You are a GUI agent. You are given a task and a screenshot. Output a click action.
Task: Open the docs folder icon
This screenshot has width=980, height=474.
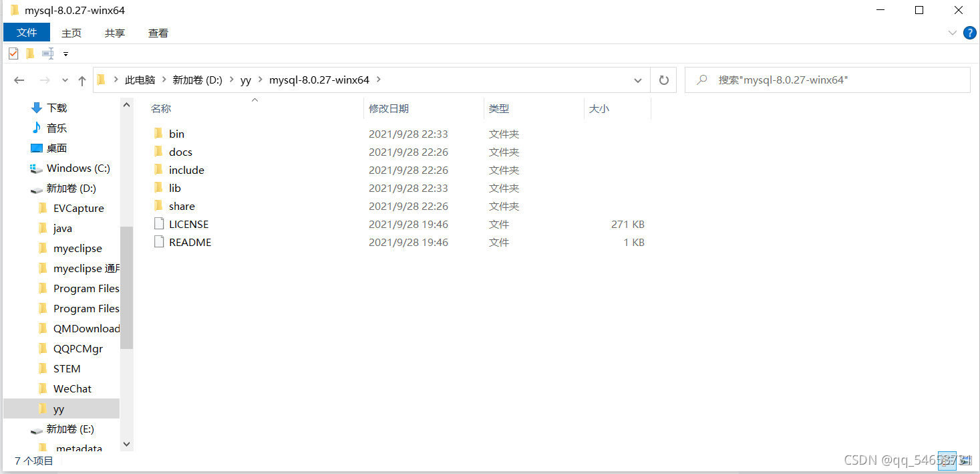(x=158, y=152)
